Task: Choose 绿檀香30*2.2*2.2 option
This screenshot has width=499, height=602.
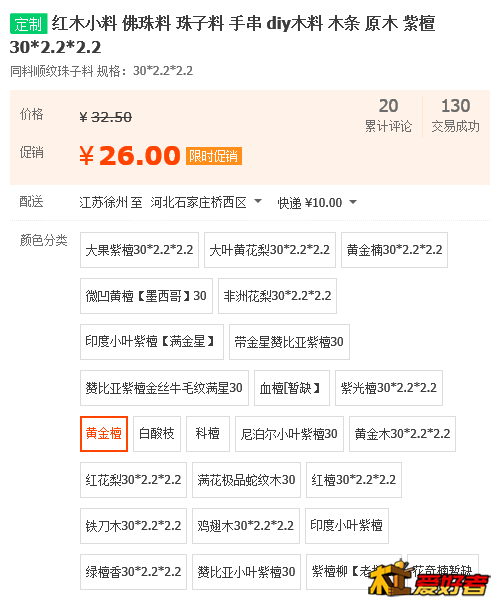Action: tap(133, 572)
